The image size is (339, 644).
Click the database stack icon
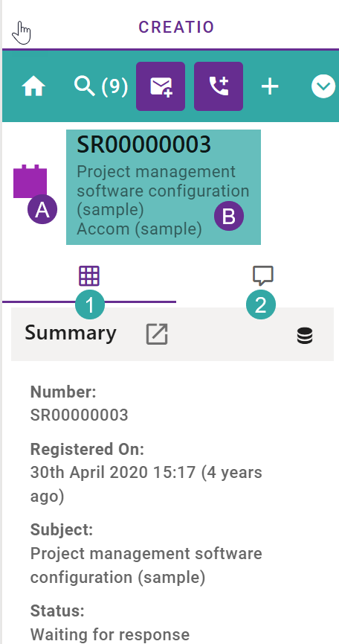pos(305,336)
